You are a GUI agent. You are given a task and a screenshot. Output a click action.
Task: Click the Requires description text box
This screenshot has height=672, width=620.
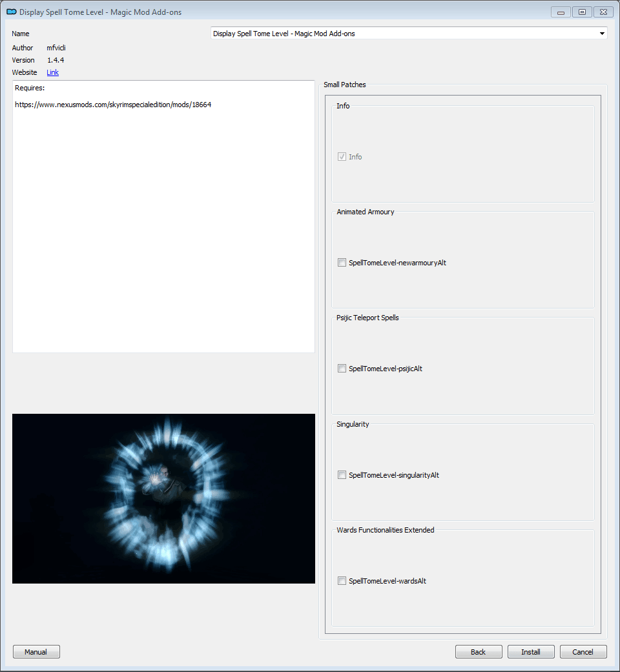163,216
